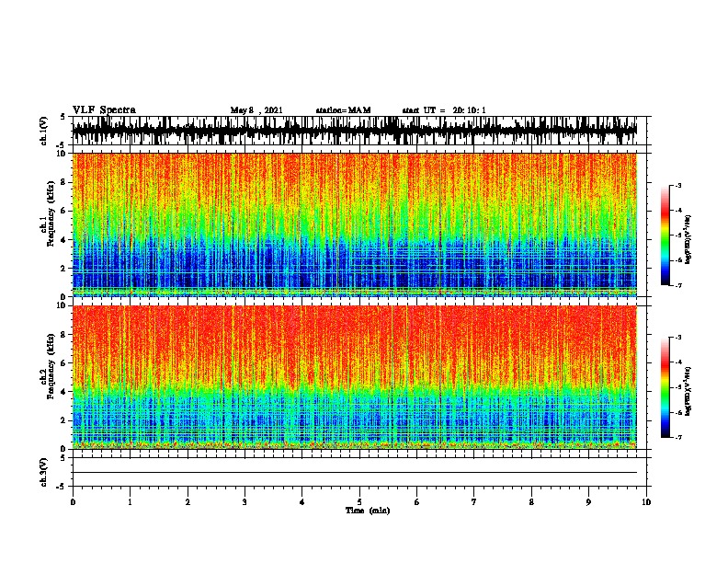Click the station=MAM header label
This screenshot has height=563, width=728.
tap(344, 110)
